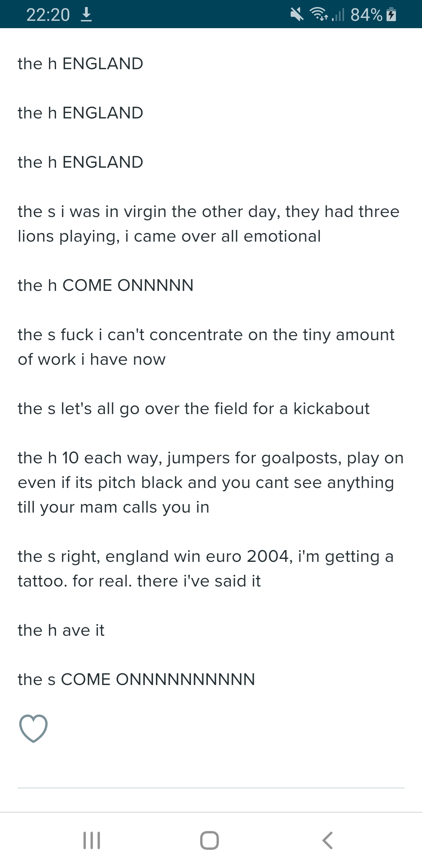The image size is (422, 868).
Task: Tap the first "the h ENGLAND" line
Action: (x=81, y=64)
